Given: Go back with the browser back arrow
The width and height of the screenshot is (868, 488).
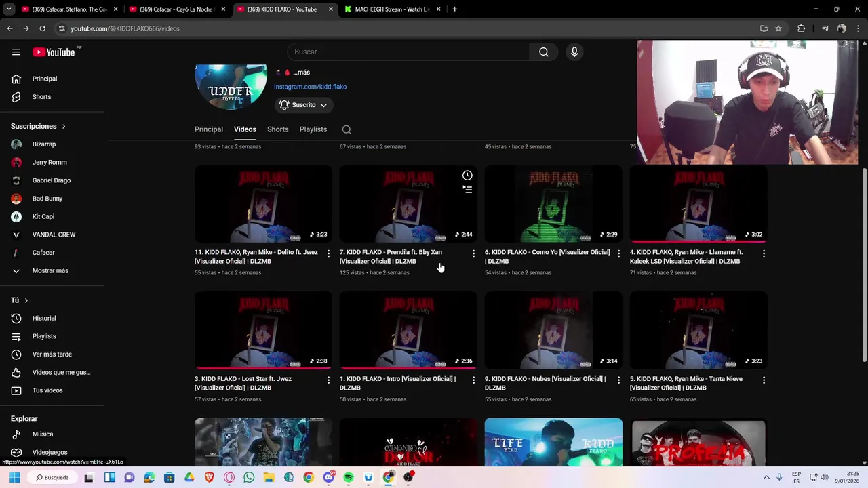Looking at the screenshot, I should click(x=9, y=28).
